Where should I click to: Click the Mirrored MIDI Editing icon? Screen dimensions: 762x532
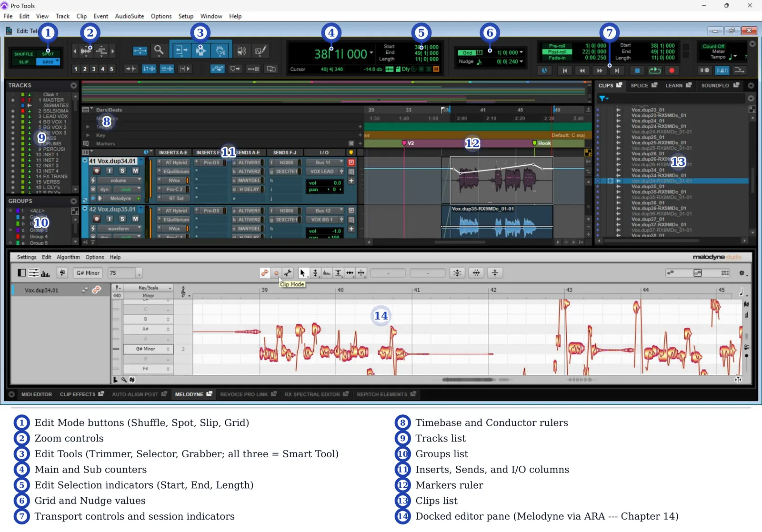(254, 69)
